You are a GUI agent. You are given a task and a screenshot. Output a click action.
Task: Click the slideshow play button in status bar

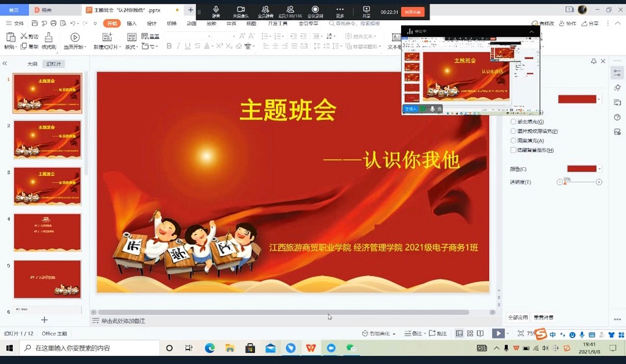498,333
